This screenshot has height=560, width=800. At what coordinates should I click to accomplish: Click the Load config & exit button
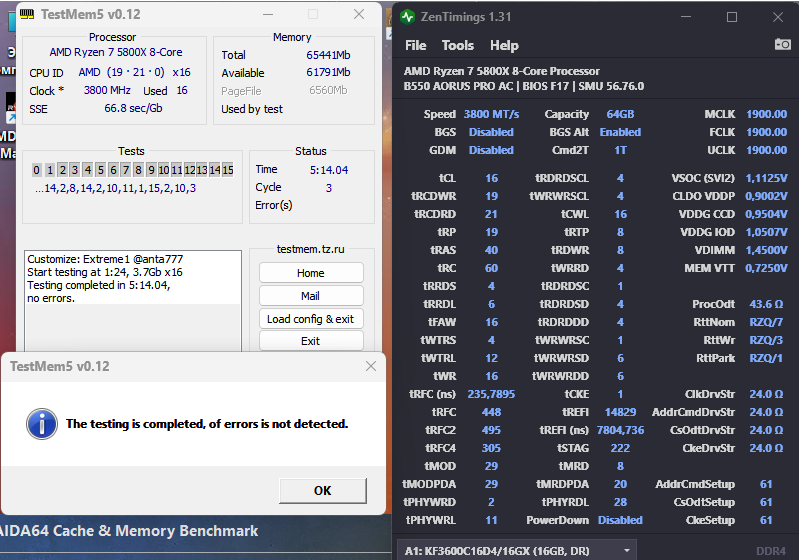click(311, 319)
